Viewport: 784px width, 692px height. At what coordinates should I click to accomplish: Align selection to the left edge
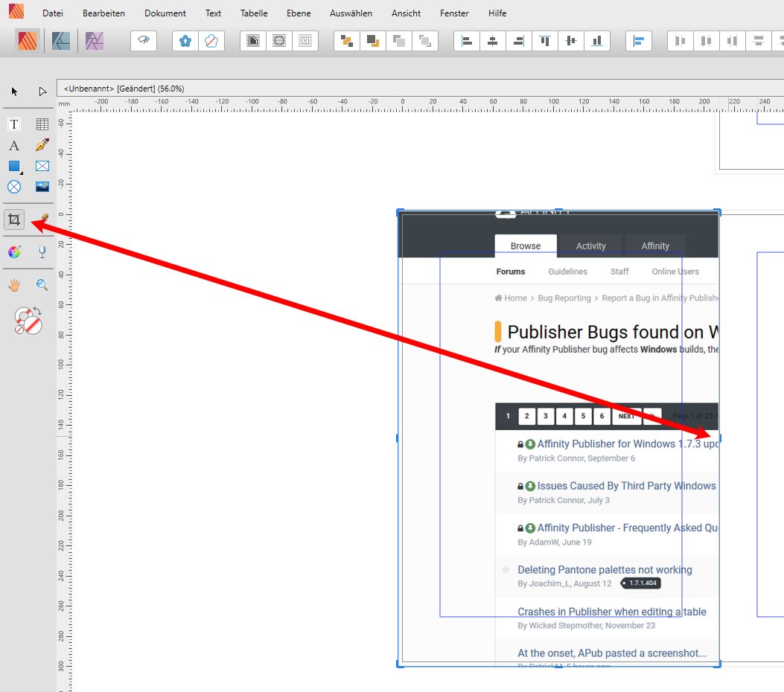click(467, 40)
